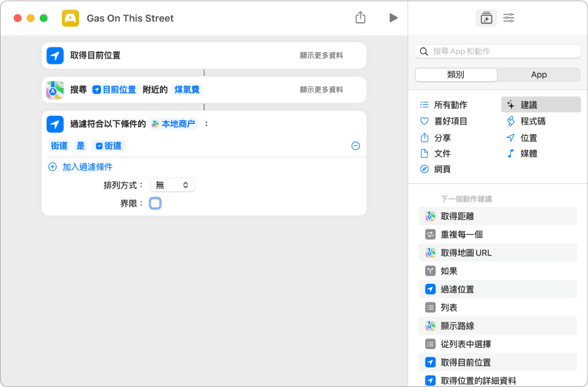Click the 搜尋 App 和動作 search field

tap(498, 51)
